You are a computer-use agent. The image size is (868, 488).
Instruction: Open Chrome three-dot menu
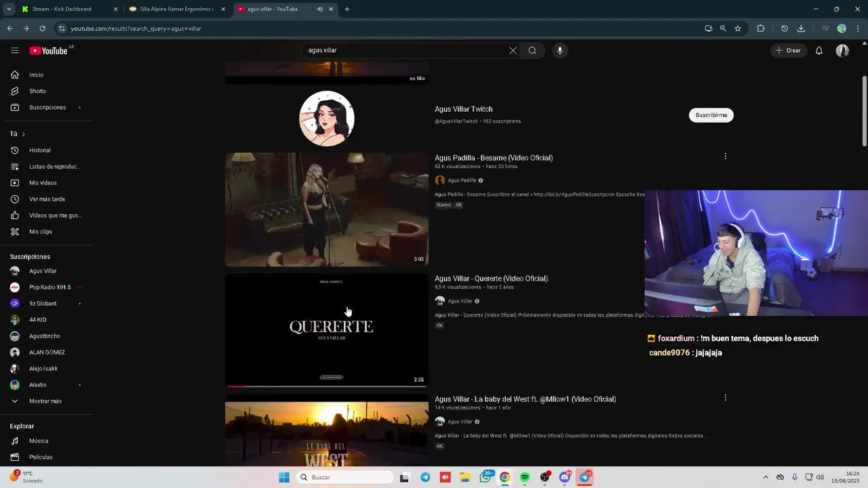coord(858,28)
